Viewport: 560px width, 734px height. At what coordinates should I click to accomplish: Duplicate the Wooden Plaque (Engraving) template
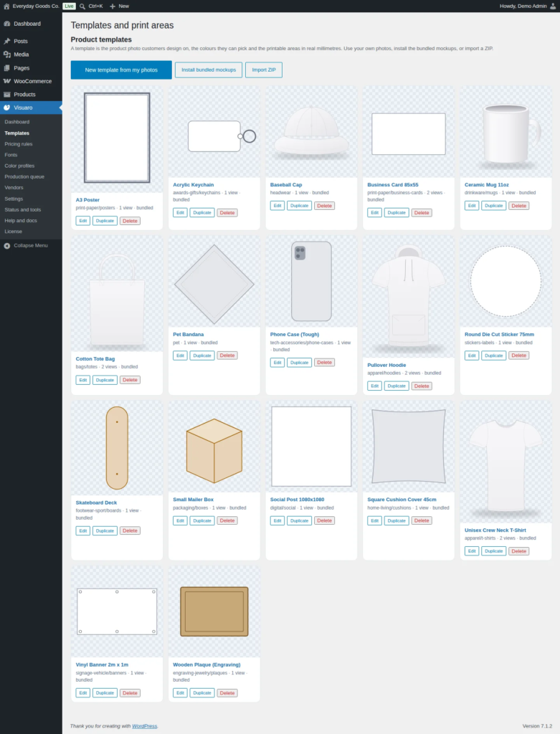[x=201, y=693]
